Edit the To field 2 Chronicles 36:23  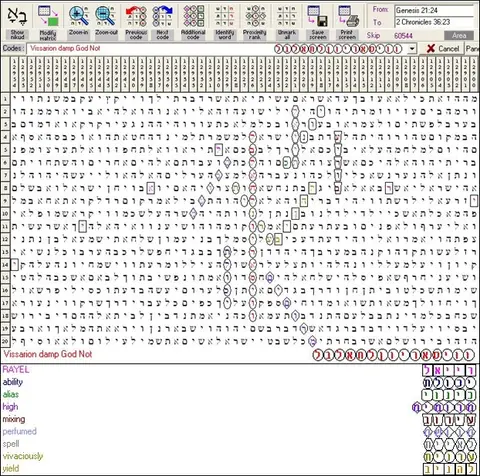[434, 22]
